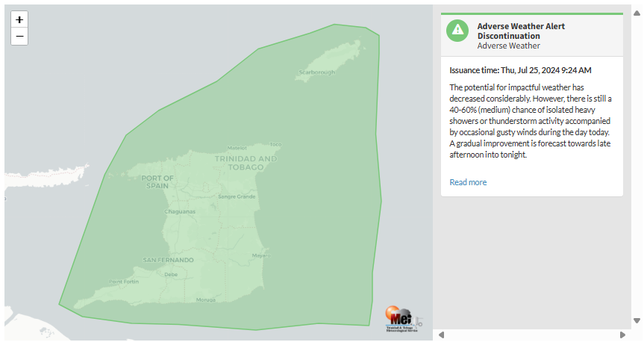Click the scroll right arrow below the panel
The width and height of the screenshot is (644, 342).
point(622,335)
